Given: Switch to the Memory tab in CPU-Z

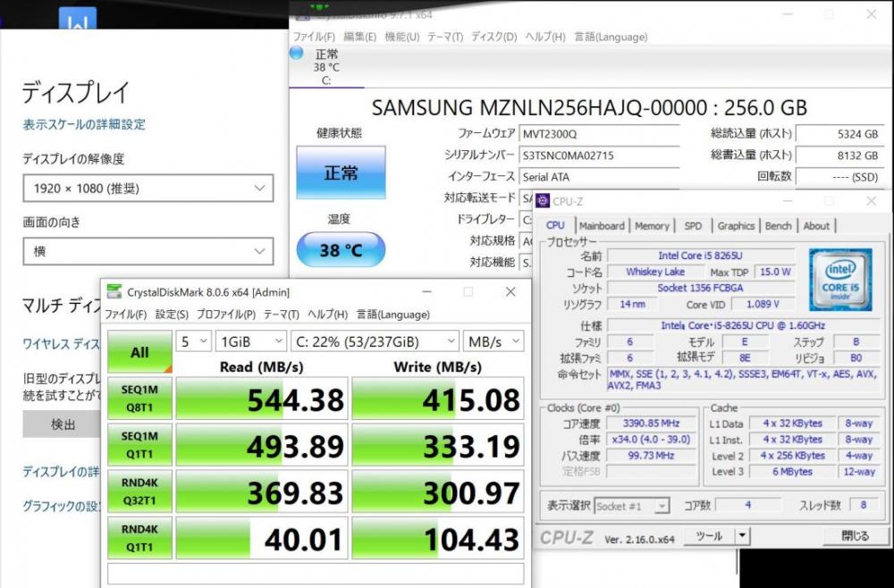Looking at the screenshot, I should pyautogui.click(x=652, y=225).
